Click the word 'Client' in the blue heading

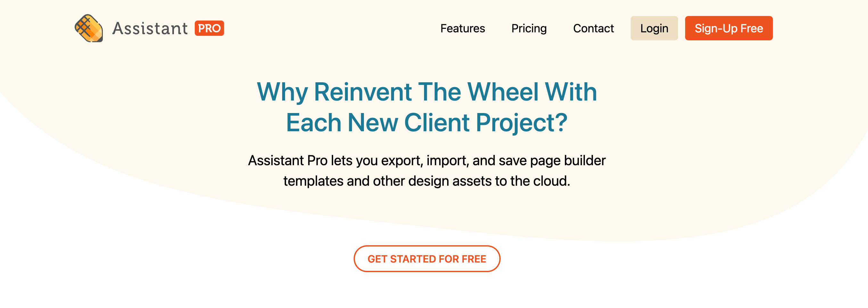(x=437, y=122)
